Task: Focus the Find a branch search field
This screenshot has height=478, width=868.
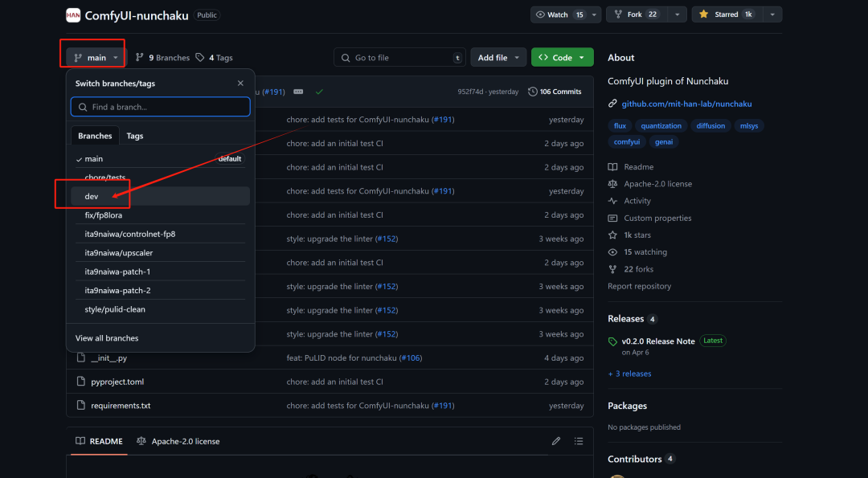Action: pyautogui.click(x=161, y=107)
